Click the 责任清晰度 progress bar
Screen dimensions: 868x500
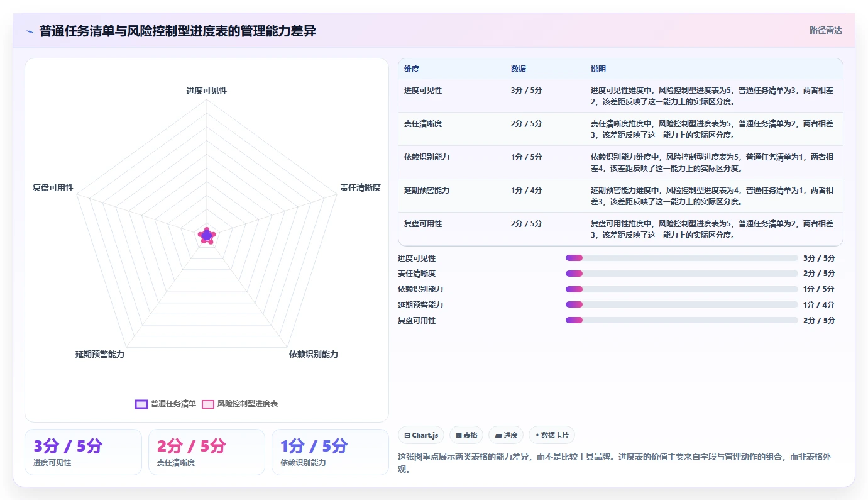[681, 274]
